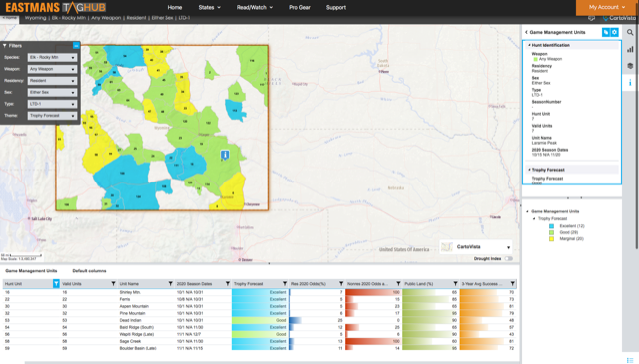Click the gear settings icon in panel header
The height and width of the screenshot is (364, 639).
[615, 32]
